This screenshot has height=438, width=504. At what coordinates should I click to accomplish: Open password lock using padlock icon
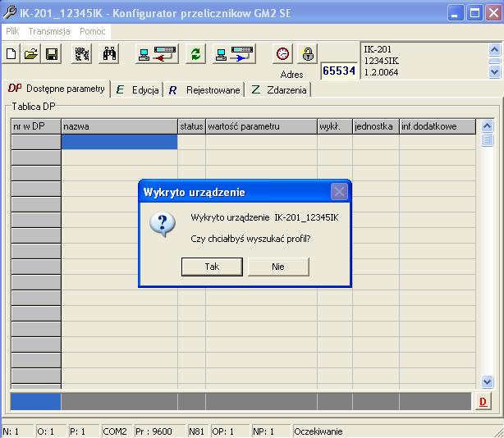pos(308,53)
